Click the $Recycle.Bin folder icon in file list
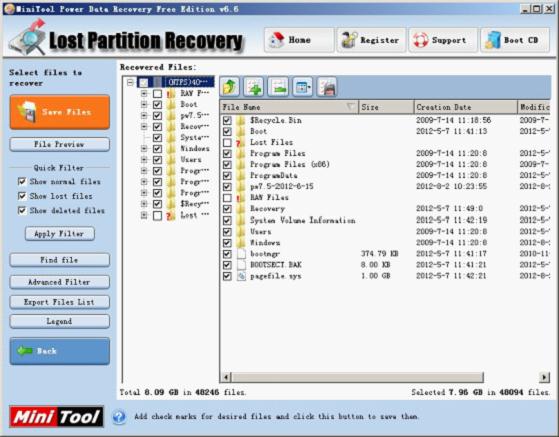This screenshot has width=559, height=437. click(x=241, y=120)
